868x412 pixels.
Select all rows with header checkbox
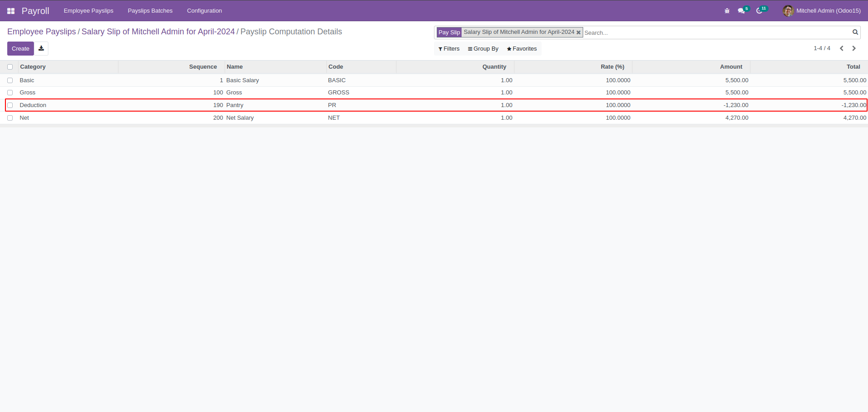[10, 67]
